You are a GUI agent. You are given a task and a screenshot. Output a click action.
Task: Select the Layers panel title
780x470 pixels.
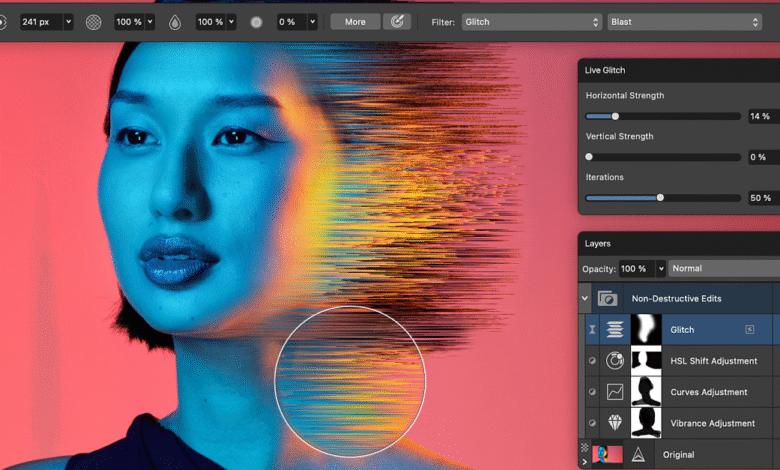point(597,243)
